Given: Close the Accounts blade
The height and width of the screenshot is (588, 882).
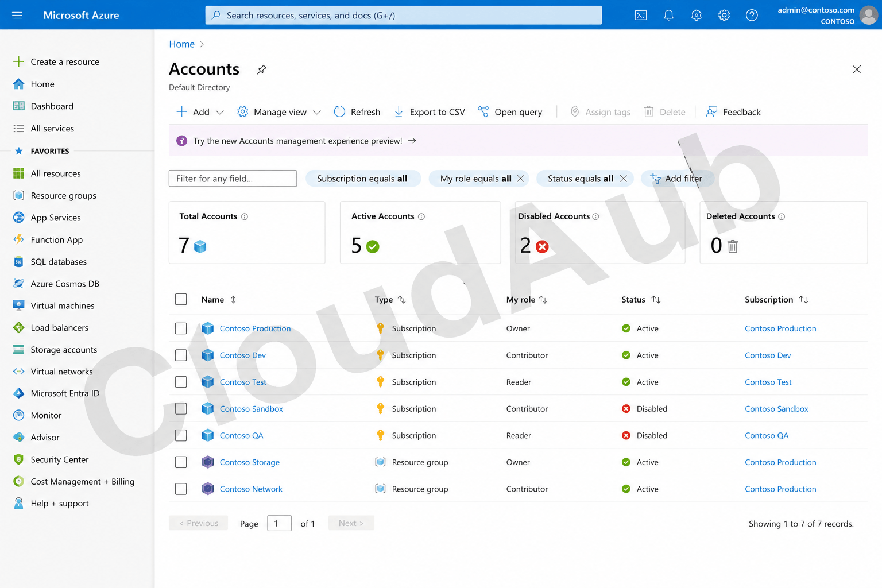Looking at the screenshot, I should click(856, 69).
